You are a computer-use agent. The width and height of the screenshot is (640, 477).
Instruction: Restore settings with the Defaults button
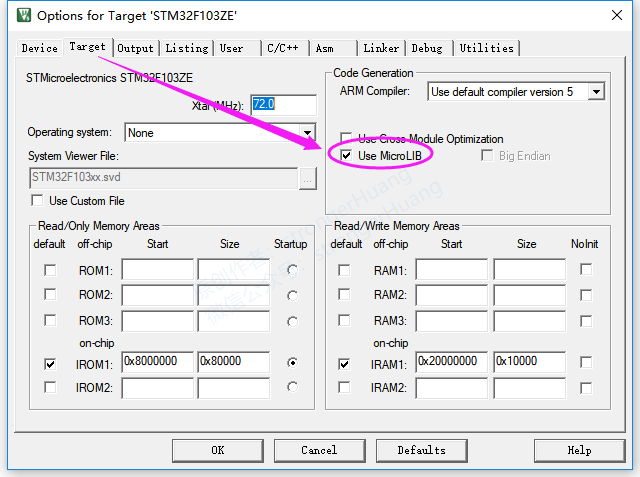tap(421, 450)
